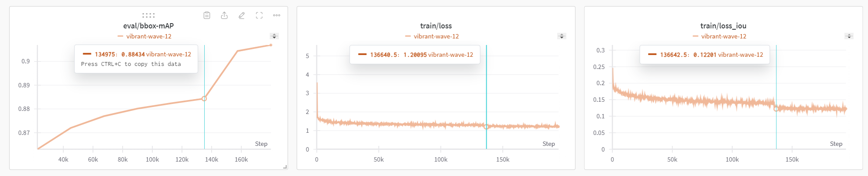Click the 0.25 y-axis label on train/loss_iou
Viewport: 868px width, 176px height.
point(599,67)
